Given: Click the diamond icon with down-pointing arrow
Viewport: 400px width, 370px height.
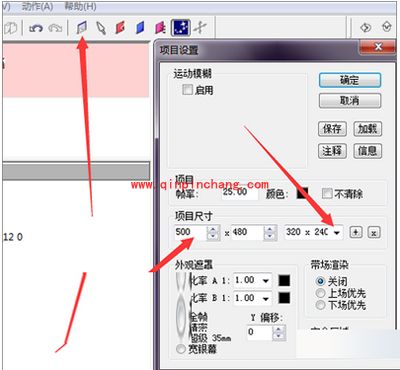Looking at the screenshot, I should (x=386, y=27).
